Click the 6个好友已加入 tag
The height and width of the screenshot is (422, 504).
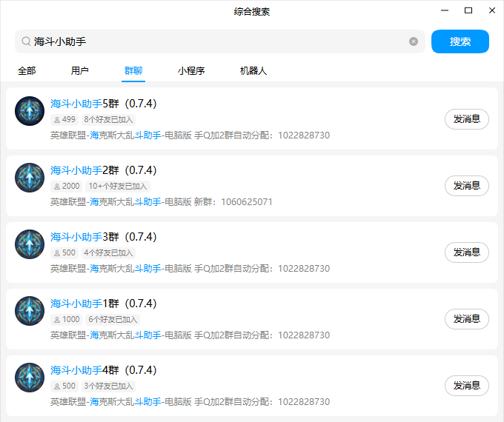(113, 320)
